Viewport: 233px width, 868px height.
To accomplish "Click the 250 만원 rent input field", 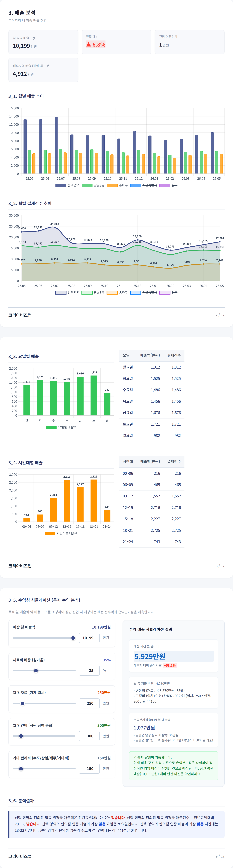I will click(89, 703).
